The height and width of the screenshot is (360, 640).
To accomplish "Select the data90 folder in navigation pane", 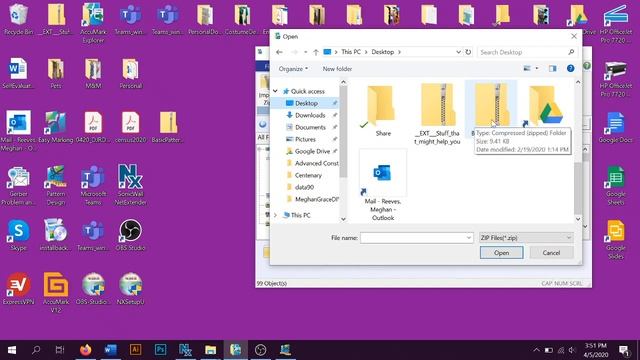I will pos(304,187).
